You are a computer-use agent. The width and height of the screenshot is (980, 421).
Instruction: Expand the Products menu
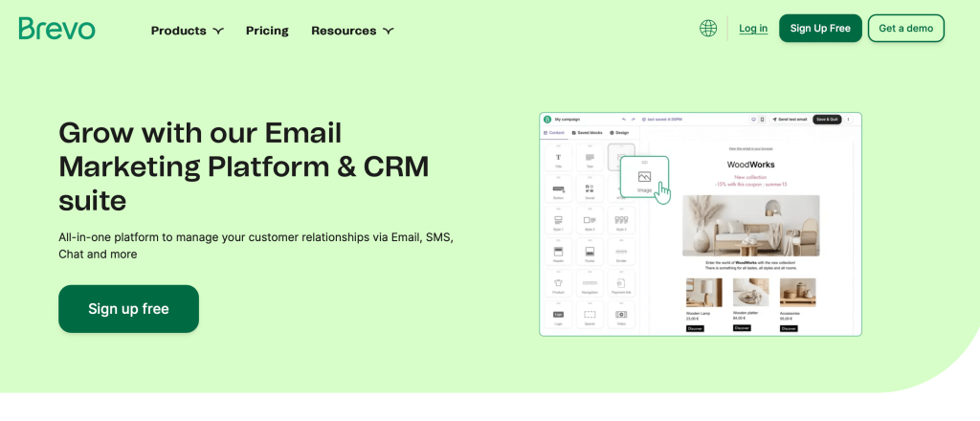coord(187,31)
